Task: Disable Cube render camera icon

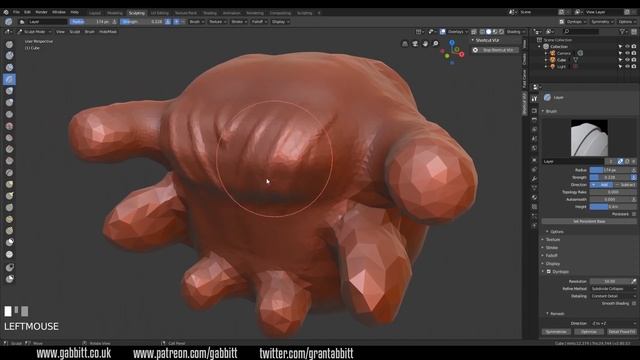Action: [x=634, y=60]
